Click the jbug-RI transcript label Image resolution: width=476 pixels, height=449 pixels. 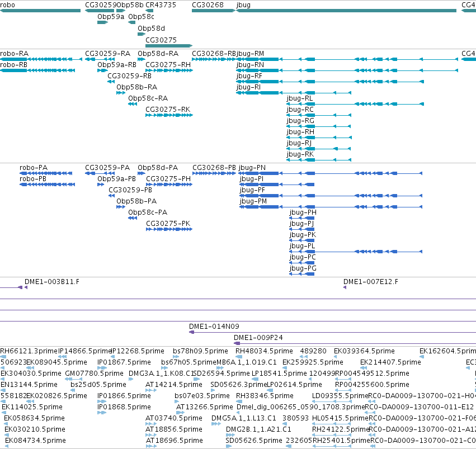[x=248, y=87]
